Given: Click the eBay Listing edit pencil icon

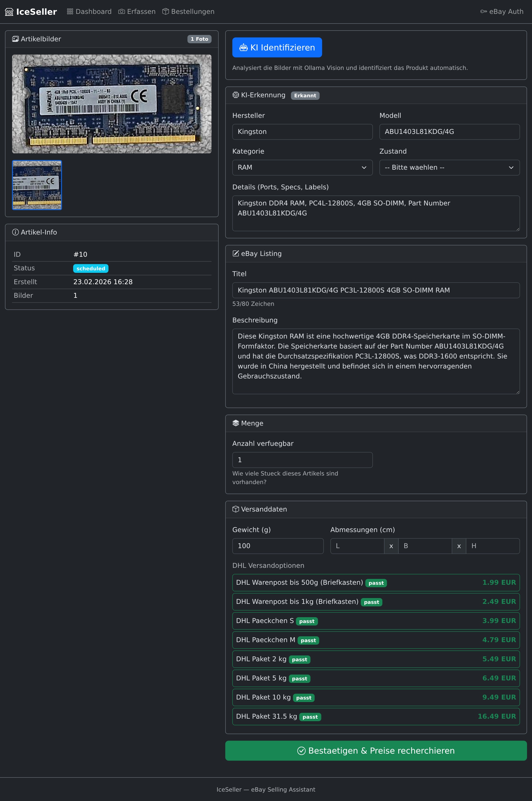Looking at the screenshot, I should 236,253.
